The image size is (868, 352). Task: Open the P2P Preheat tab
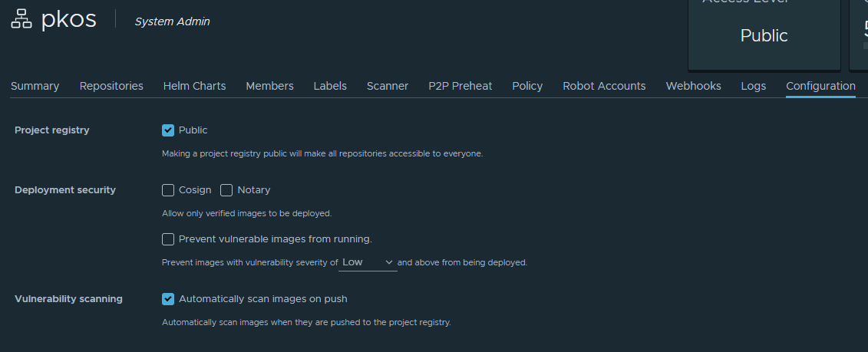click(x=460, y=86)
